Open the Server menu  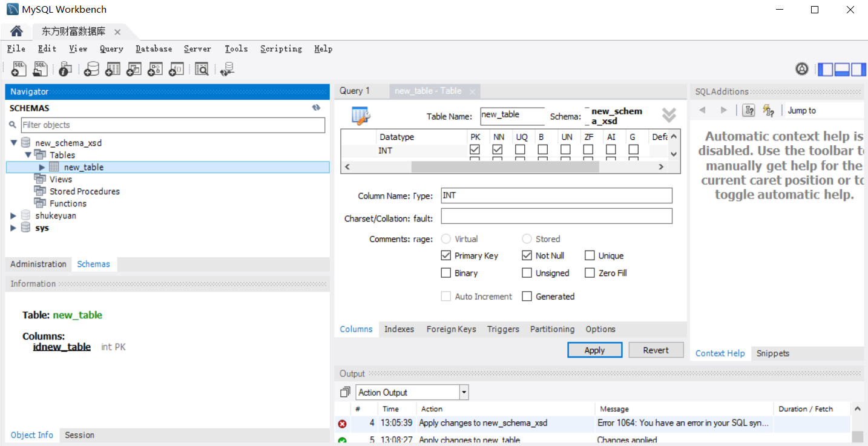[198, 49]
